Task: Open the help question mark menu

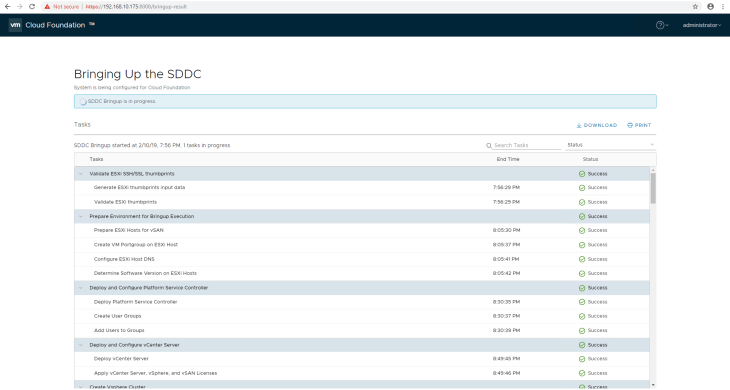Action: point(662,25)
